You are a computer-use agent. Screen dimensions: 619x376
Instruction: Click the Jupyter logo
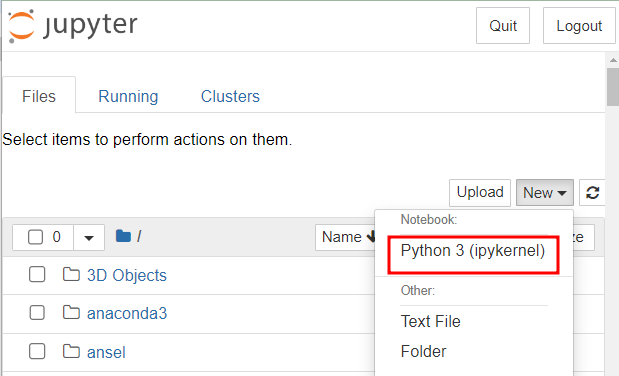pyautogui.click(x=73, y=26)
